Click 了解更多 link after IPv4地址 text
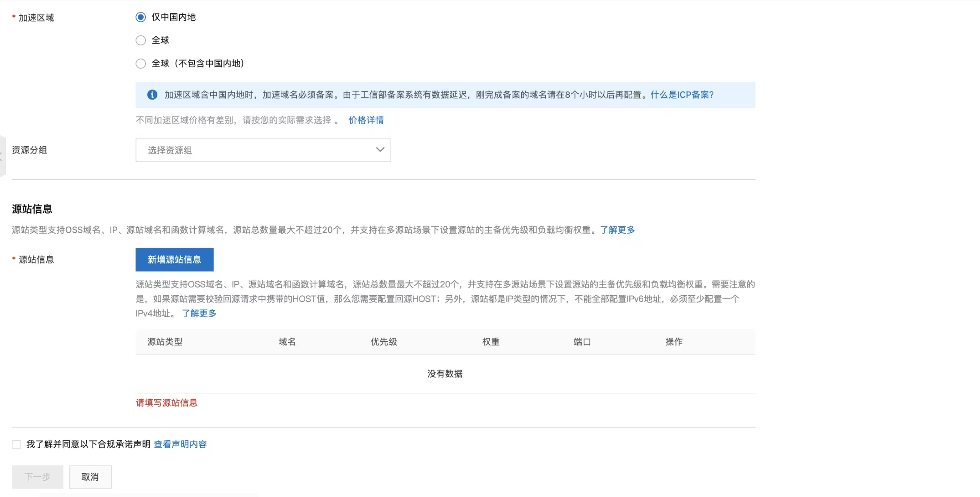The height and width of the screenshot is (497, 980). point(199,313)
